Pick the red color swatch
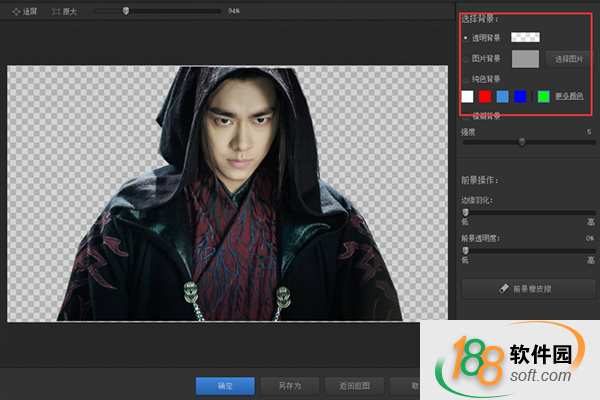The height and width of the screenshot is (400, 600). point(485,96)
